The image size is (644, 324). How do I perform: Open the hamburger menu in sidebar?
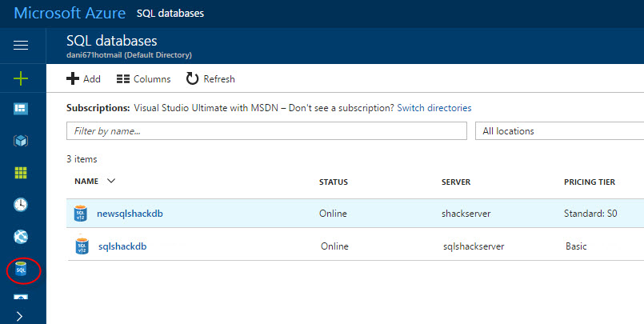coord(22,46)
